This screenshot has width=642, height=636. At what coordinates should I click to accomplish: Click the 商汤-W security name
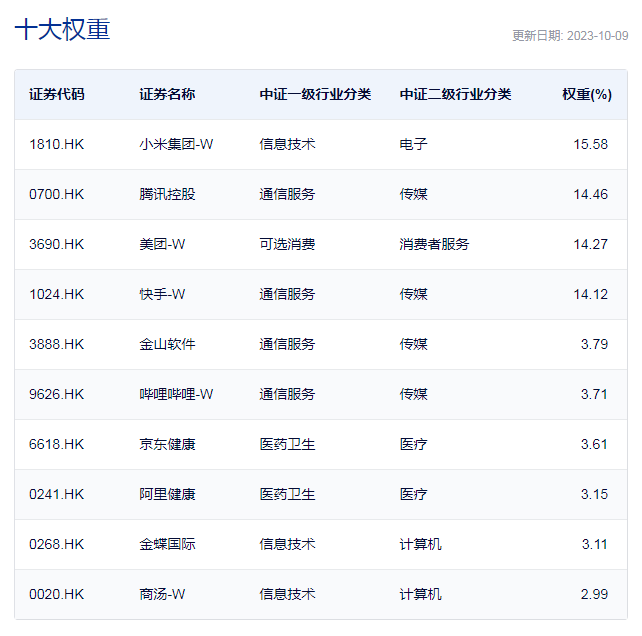pyautogui.click(x=162, y=594)
